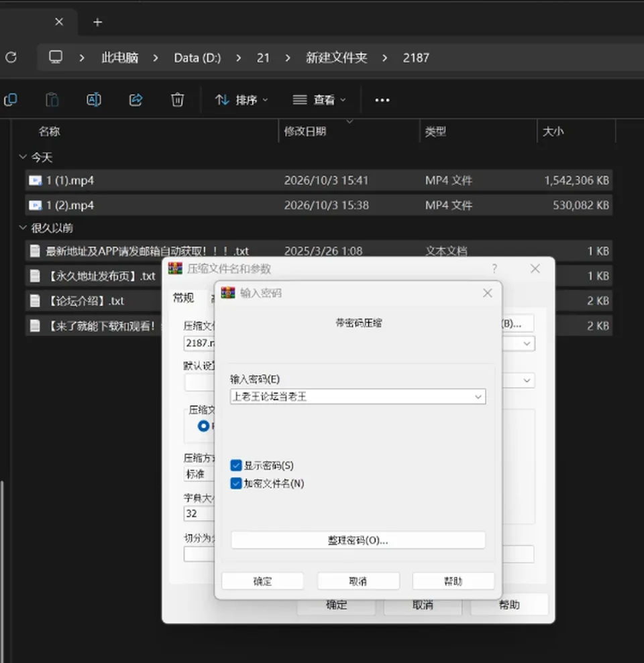
Task: Click the rename icon in Explorer toolbar
Action: [x=93, y=100]
